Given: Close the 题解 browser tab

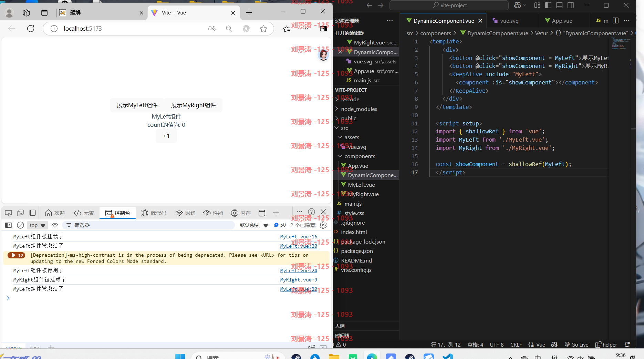Looking at the screenshot, I should [x=142, y=13].
